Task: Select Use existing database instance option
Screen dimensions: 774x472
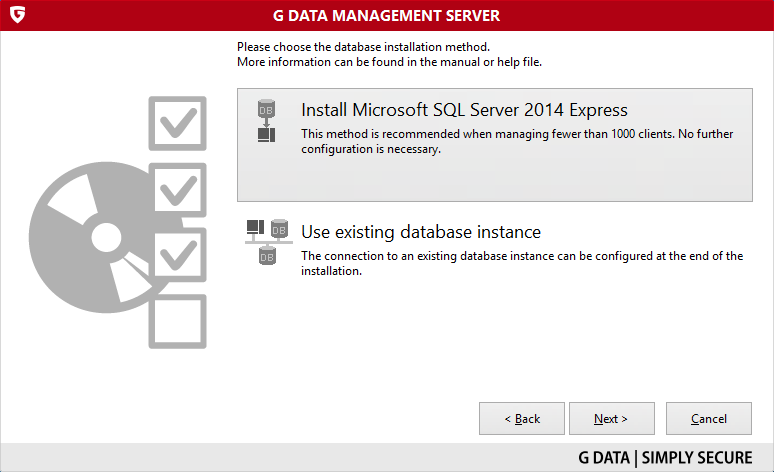Action: 421,232
